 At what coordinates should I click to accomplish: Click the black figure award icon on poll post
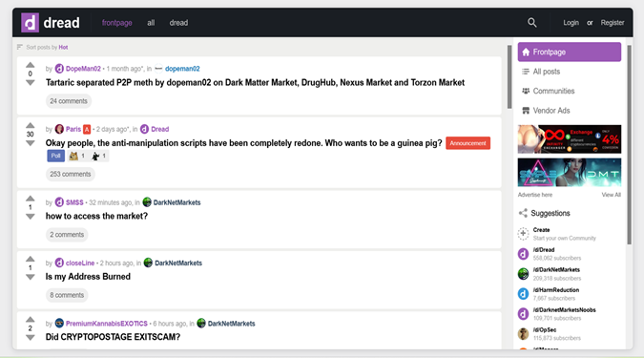point(95,156)
